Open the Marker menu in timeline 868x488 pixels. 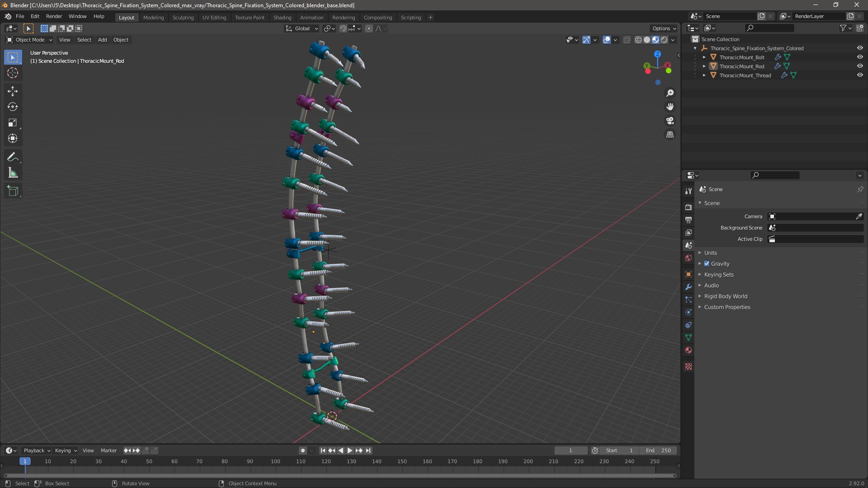click(108, 450)
